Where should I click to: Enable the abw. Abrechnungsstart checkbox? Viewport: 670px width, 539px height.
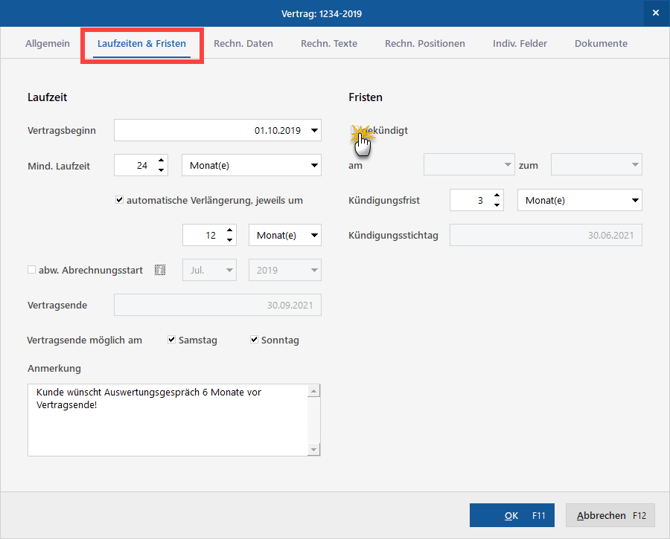pyautogui.click(x=32, y=270)
